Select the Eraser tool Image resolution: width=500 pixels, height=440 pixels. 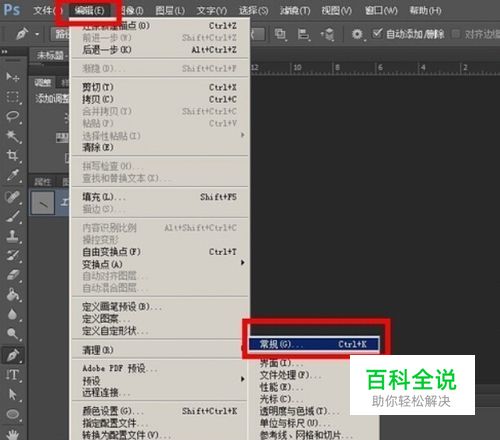(13, 275)
